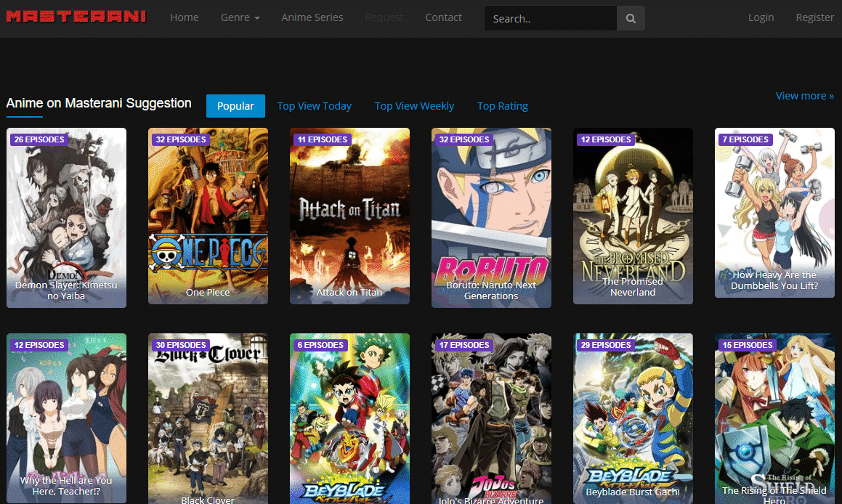Open the Boruto: Naruto Next Generations poster

point(491,217)
